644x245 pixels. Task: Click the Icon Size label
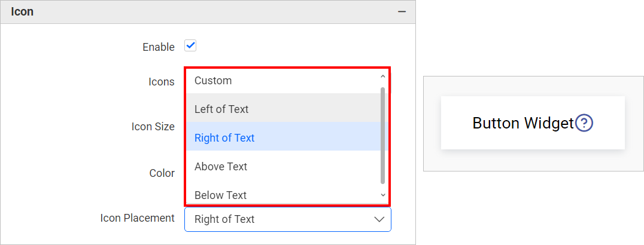click(x=153, y=127)
